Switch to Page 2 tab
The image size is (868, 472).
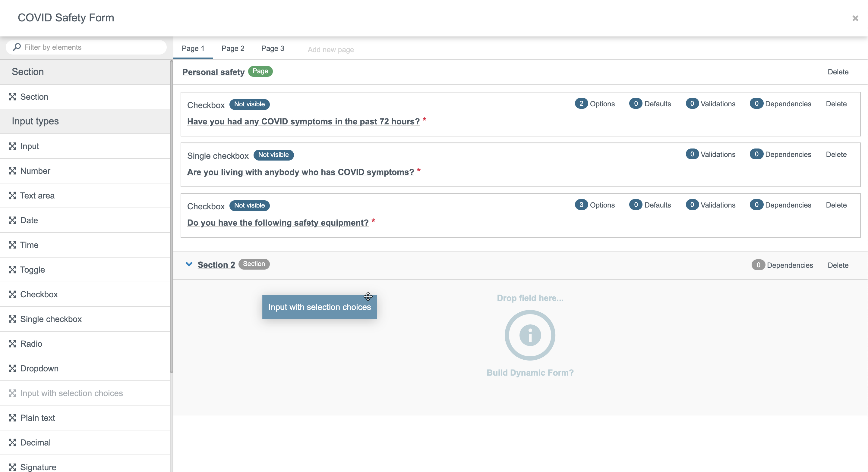point(233,48)
